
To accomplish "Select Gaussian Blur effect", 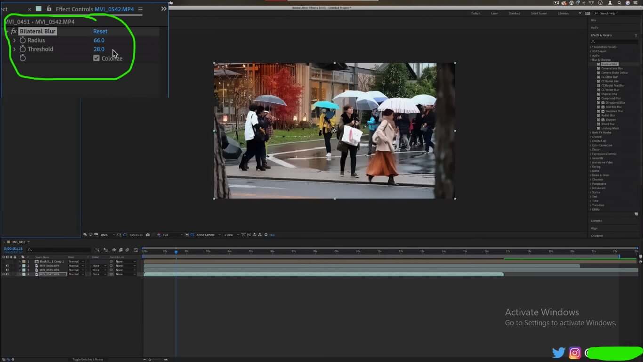I will 614,111.
